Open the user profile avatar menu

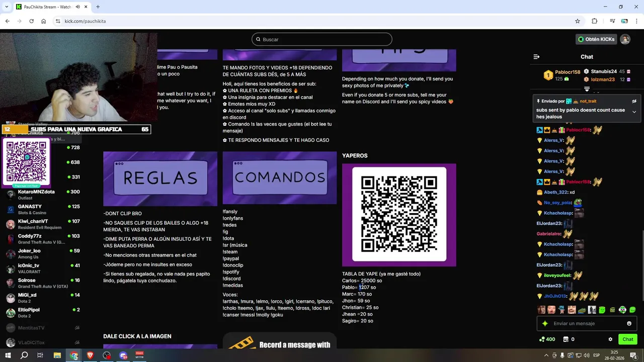[625, 39]
